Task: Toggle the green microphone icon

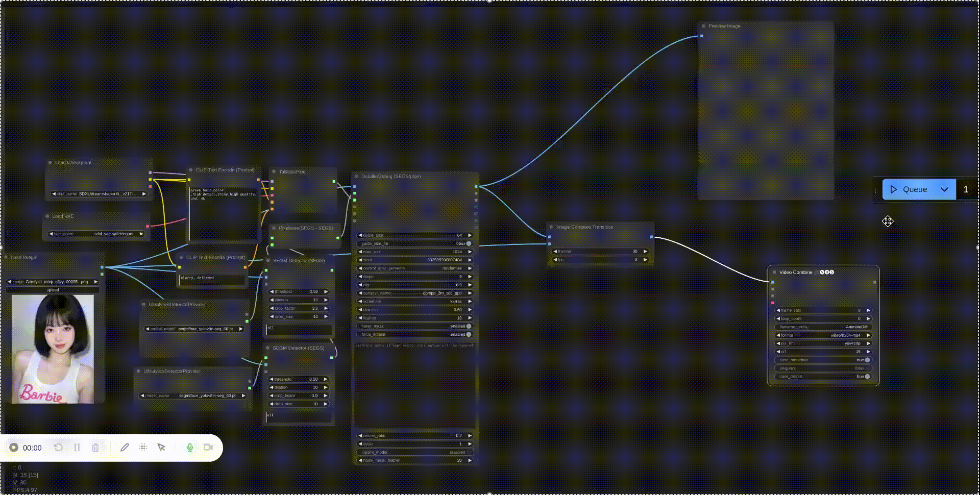Action: [190, 448]
